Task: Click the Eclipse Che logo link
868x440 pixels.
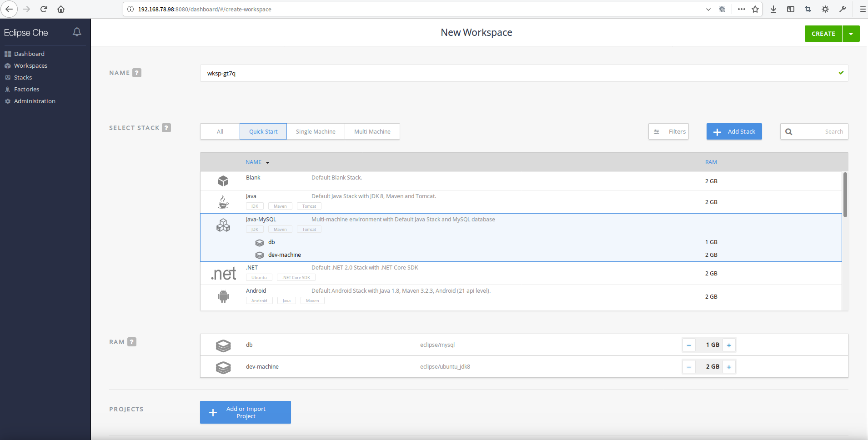Action: coord(26,33)
